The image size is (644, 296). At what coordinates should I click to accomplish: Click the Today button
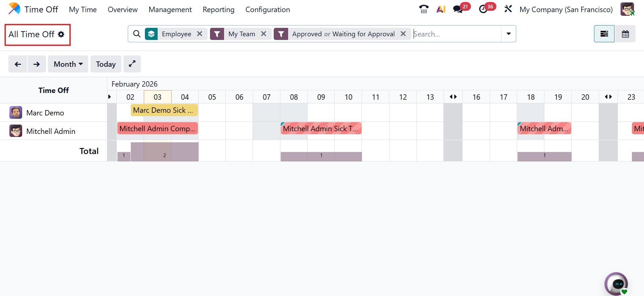click(106, 64)
